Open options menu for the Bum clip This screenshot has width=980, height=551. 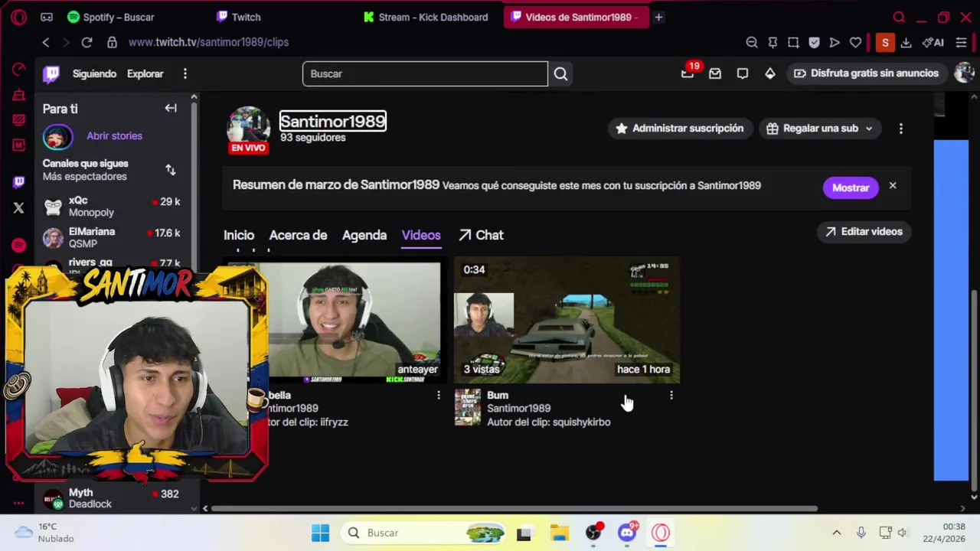[x=671, y=396]
